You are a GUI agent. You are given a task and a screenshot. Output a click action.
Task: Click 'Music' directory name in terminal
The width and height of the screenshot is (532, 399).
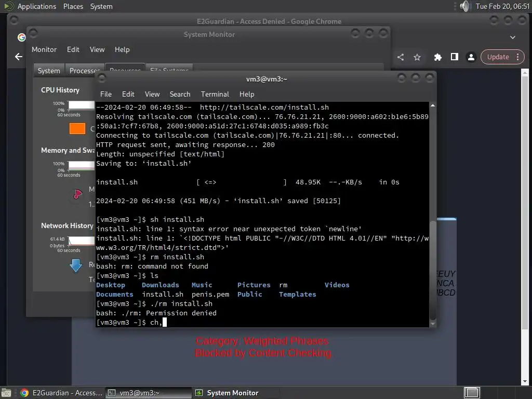pos(202,285)
